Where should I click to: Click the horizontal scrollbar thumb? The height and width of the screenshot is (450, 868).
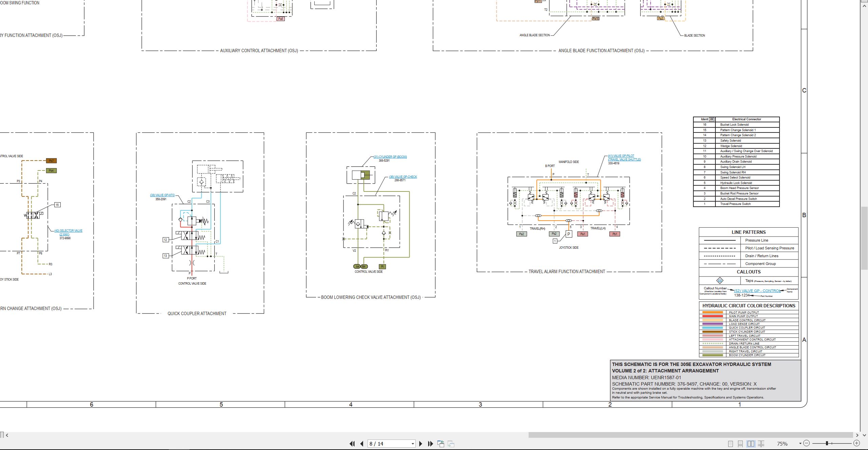691,435
